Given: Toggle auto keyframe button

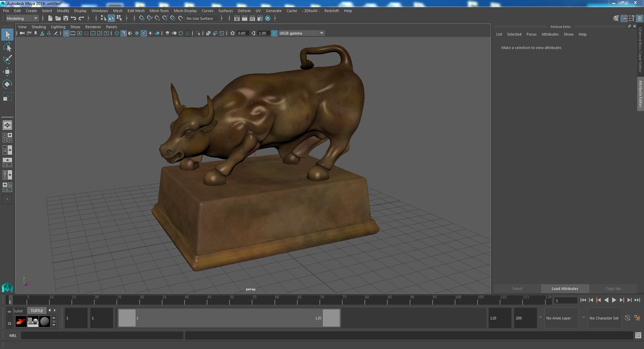Looking at the screenshot, I should pos(628,318).
